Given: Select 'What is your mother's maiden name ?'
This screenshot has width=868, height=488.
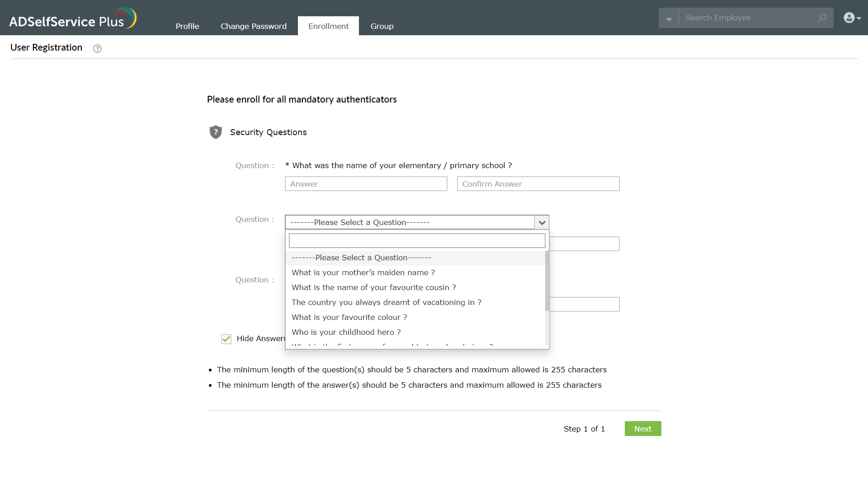Looking at the screenshot, I should pyautogui.click(x=363, y=272).
